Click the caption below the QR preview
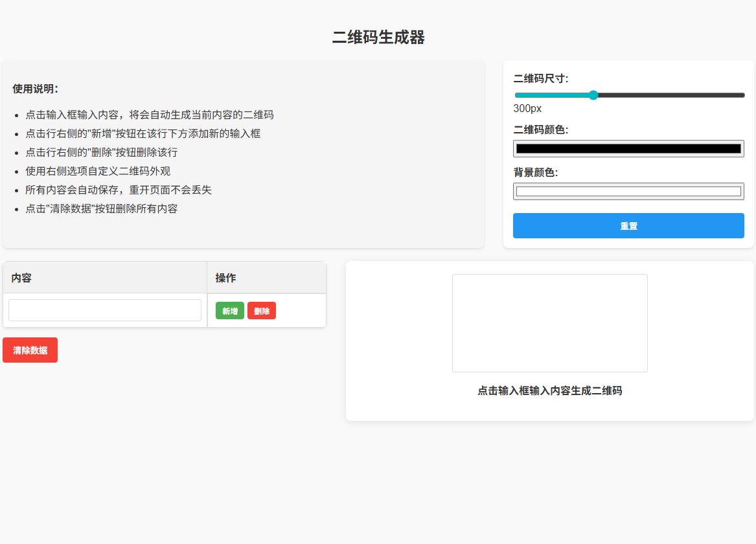The width and height of the screenshot is (756, 544). [549, 391]
